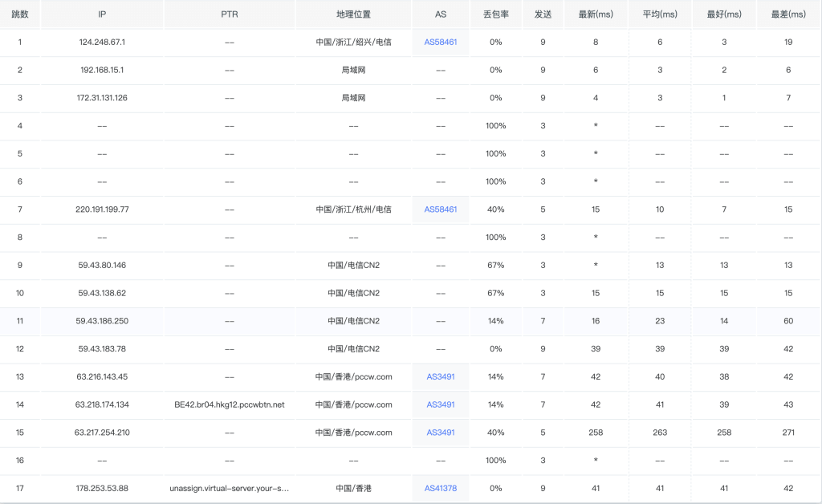Select the IP address 124.248.67.1
Screen dimensions: 822x504
coord(101,42)
